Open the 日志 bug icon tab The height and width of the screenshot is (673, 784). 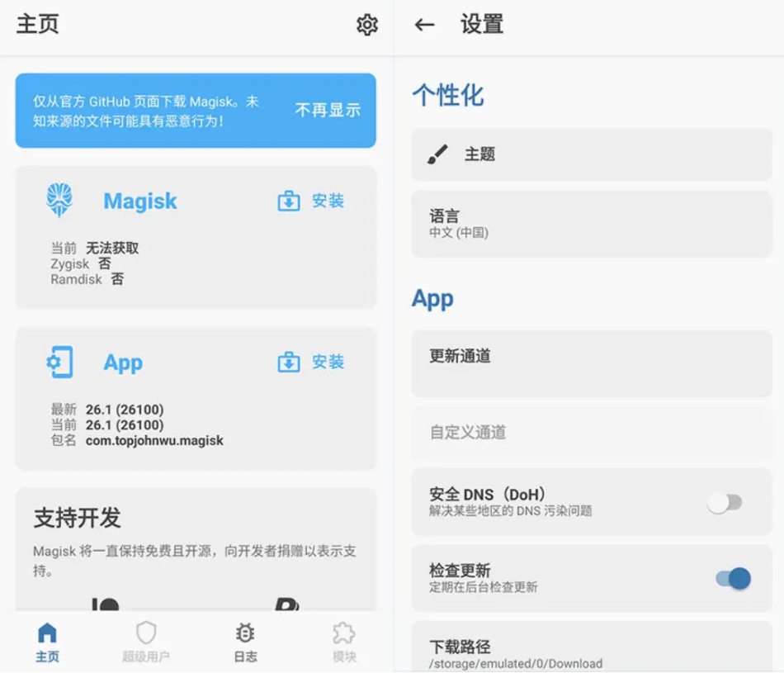(x=245, y=642)
